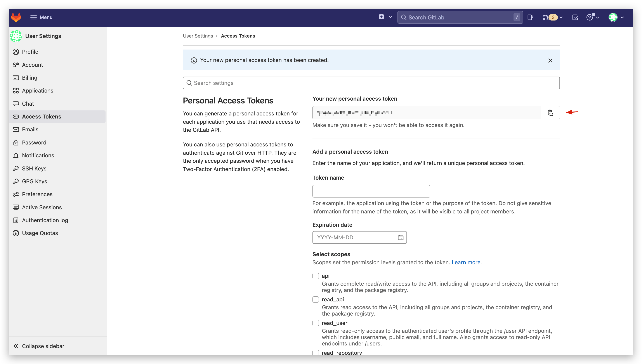Click User Settings breadcrumb link
The width and height of the screenshot is (642, 364).
click(x=198, y=36)
